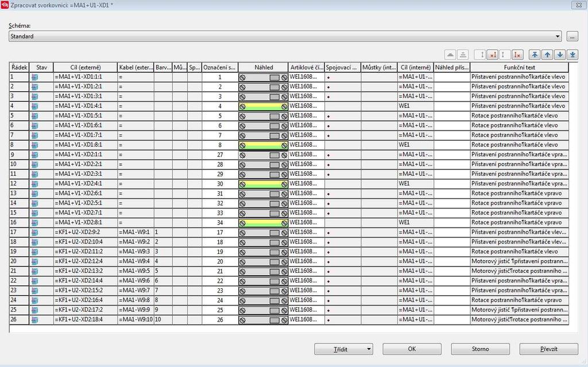The image size is (588, 367).
Task: Click the red delete-bridge-on-right toolbar icon
Action: [517, 55]
